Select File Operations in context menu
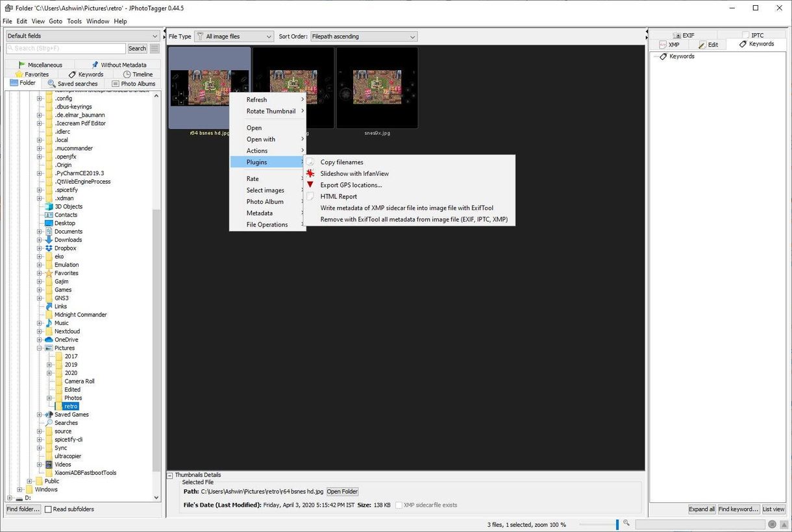This screenshot has width=792, height=532. [267, 225]
